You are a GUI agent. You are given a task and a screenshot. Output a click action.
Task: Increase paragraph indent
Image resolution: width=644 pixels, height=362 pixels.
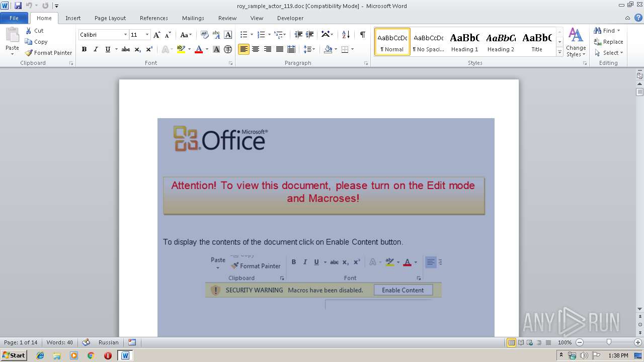point(310,35)
